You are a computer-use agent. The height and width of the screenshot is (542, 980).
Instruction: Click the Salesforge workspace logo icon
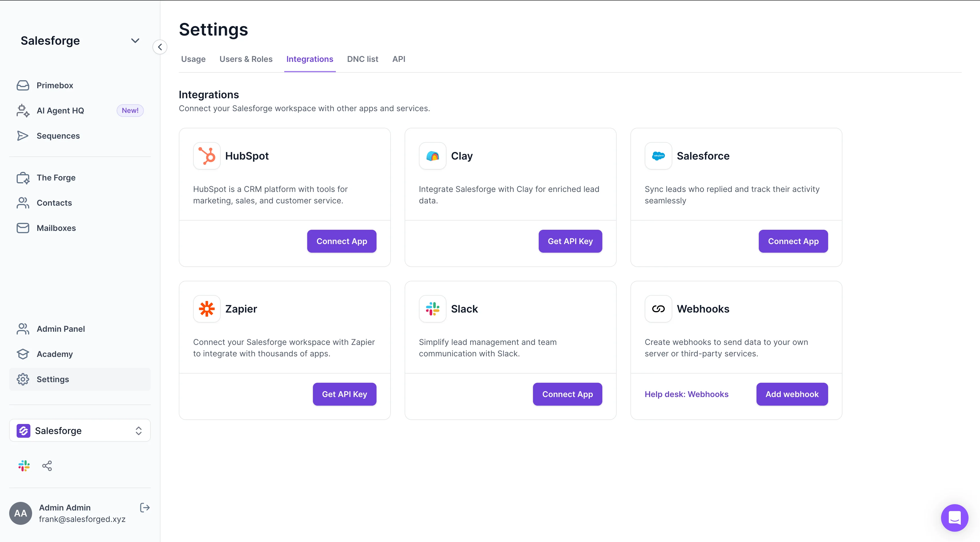coord(23,431)
